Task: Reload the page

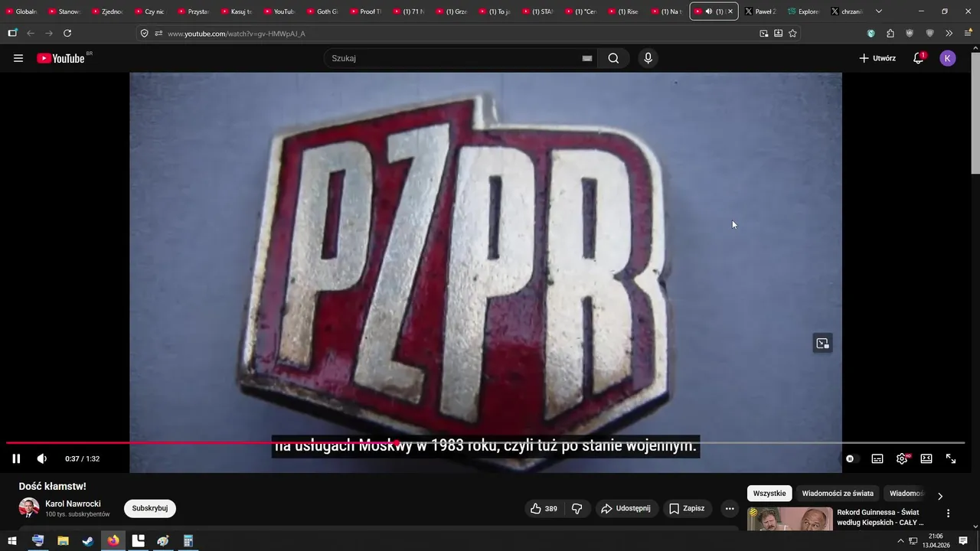Action: (67, 33)
